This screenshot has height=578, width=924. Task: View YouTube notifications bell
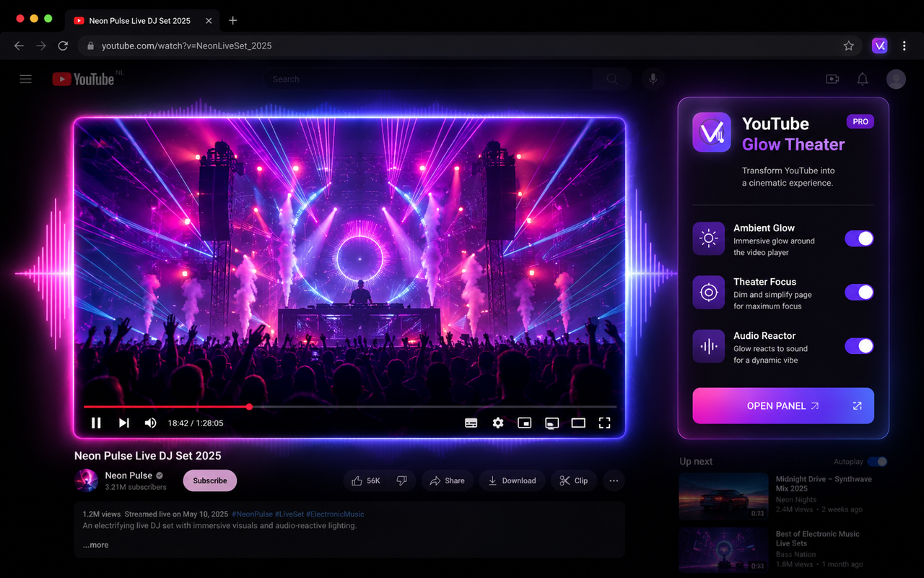click(x=863, y=79)
